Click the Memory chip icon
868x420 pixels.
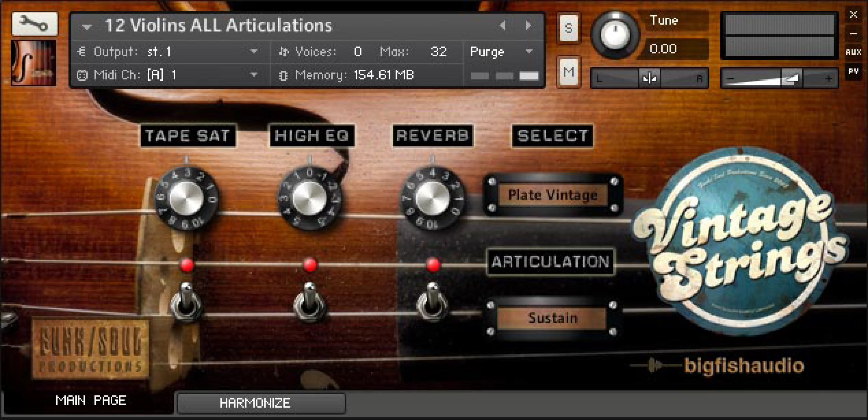pyautogui.click(x=283, y=75)
